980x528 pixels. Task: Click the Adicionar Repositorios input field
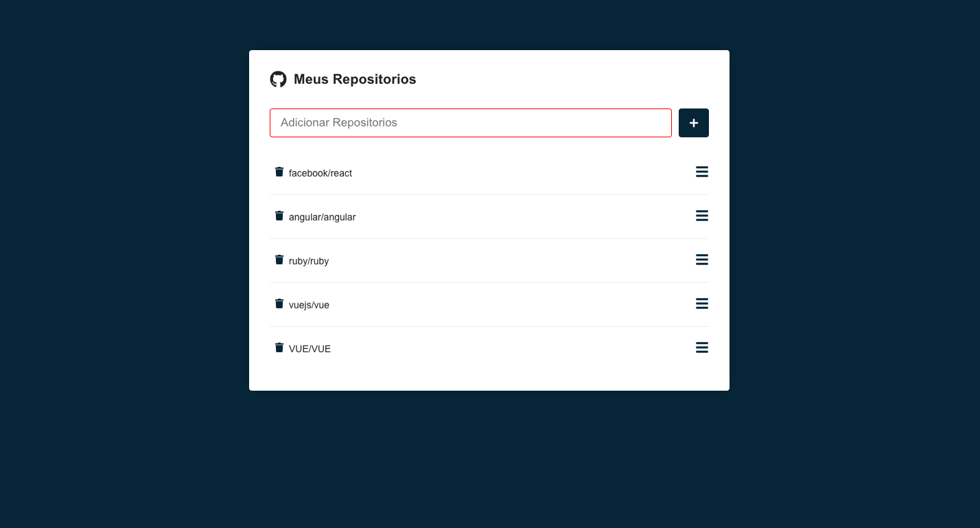tap(471, 122)
